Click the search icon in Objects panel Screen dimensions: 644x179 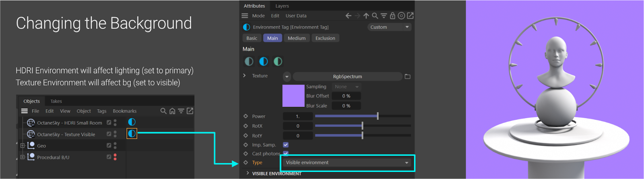(x=163, y=111)
